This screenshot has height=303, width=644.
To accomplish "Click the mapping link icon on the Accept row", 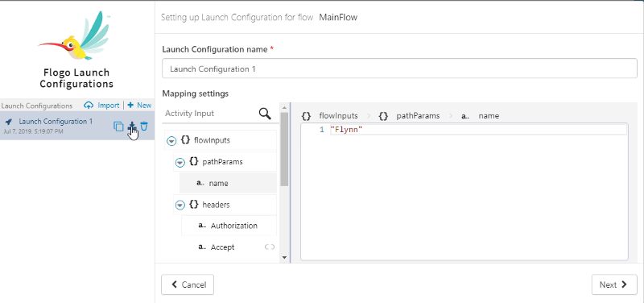I will point(270,247).
